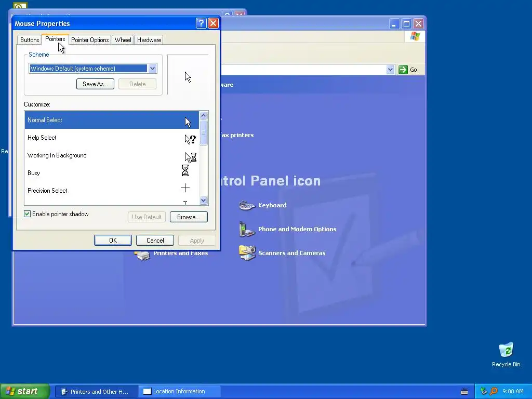Image resolution: width=532 pixels, height=399 pixels.
Task: Open the Scheme dropdown arrow
Action: tap(153, 69)
